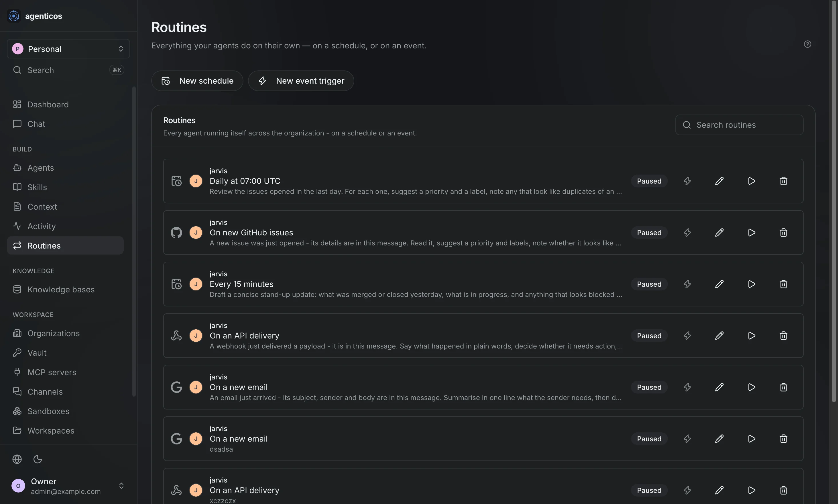Expand the Personal organization switcher
Viewport: 838px width, 504px height.
(68, 49)
